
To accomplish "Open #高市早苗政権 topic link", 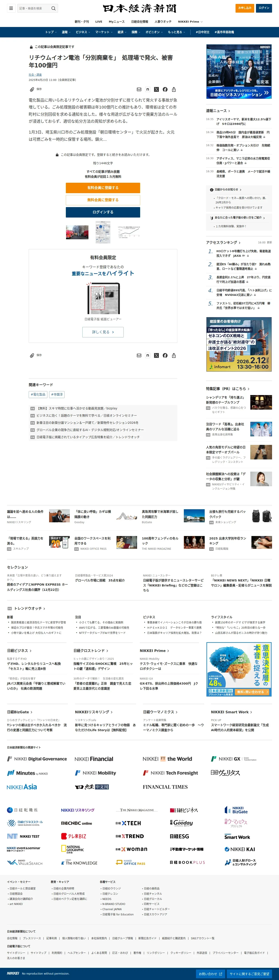I will (x=224, y=32).
